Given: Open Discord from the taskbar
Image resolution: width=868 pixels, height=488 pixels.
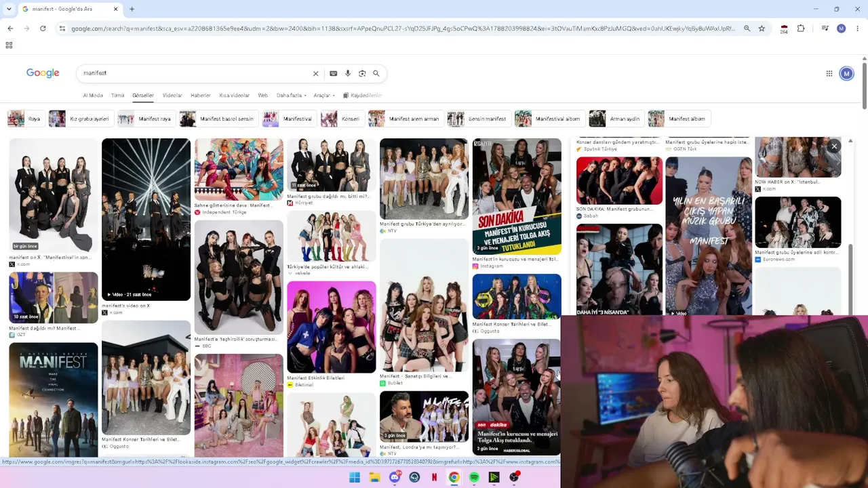Looking at the screenshot, I should [395, 477].
